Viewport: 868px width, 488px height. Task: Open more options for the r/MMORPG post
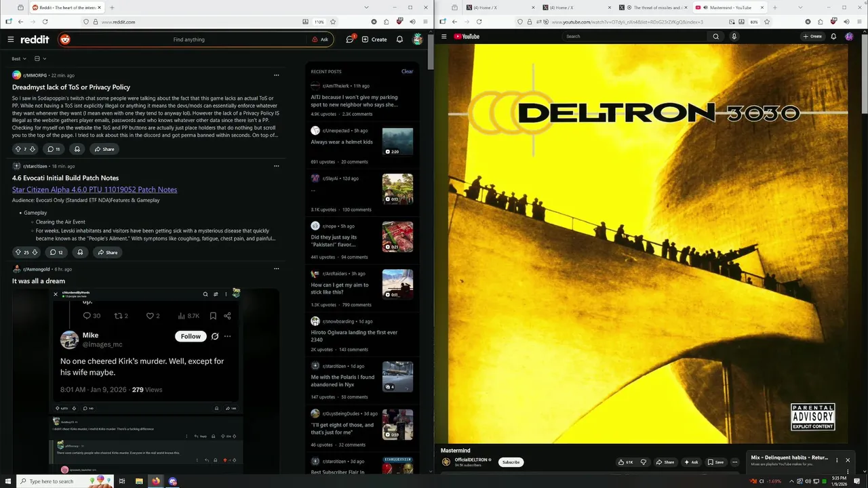(x=276, y=75)
